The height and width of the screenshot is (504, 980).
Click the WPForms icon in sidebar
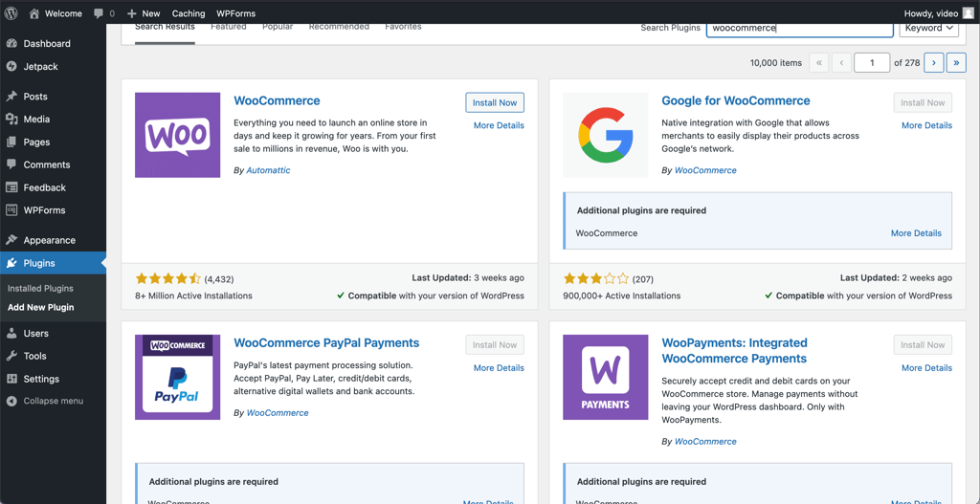[x=11, y=209]
